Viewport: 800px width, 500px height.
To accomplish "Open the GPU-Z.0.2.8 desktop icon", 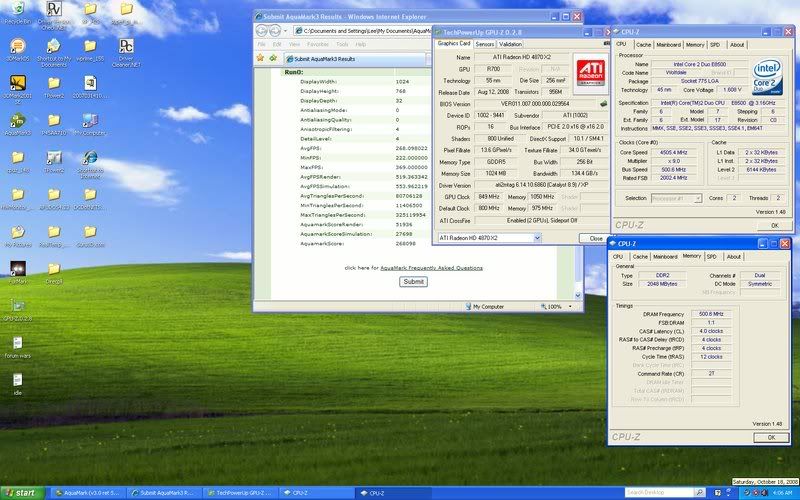I will tap(18, 309).
